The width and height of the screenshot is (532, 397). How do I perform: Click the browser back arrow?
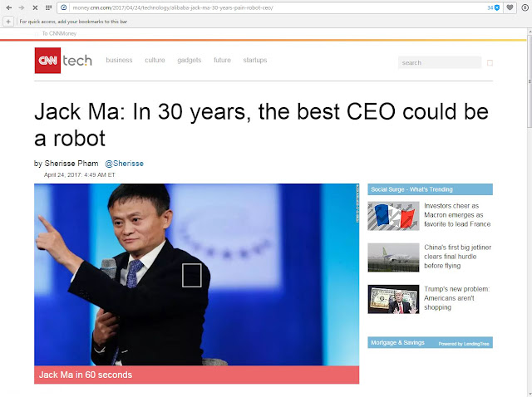(x=9, y=7)
